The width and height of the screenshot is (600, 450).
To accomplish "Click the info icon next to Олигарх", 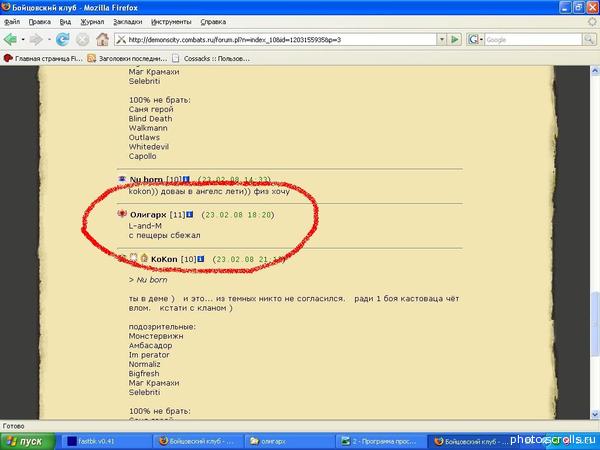I will click(x=189, y=215).
